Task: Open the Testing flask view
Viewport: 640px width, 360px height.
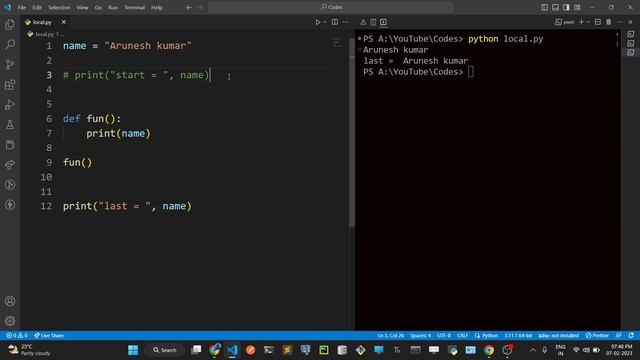Action: pyautogui.click(x=10, y=124)
